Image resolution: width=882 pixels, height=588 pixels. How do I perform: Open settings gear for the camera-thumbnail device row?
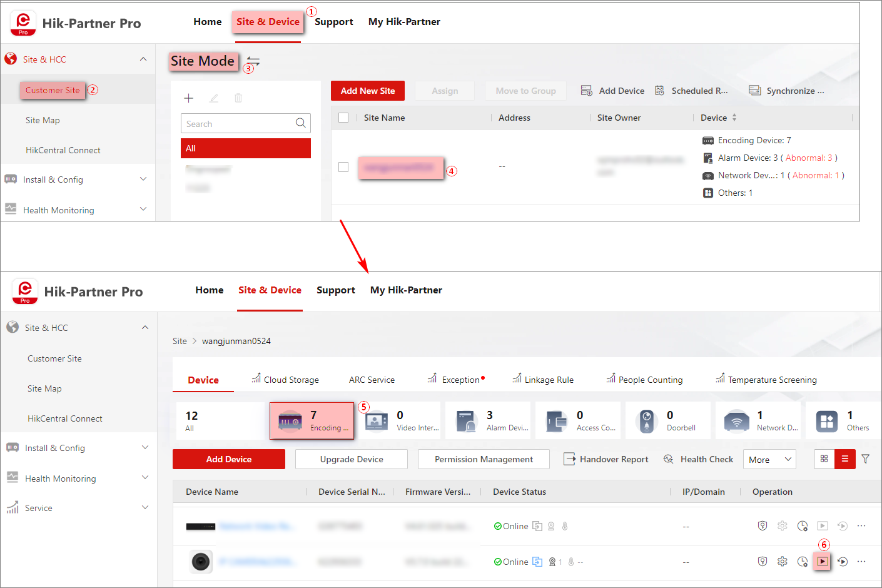(783, 562)
